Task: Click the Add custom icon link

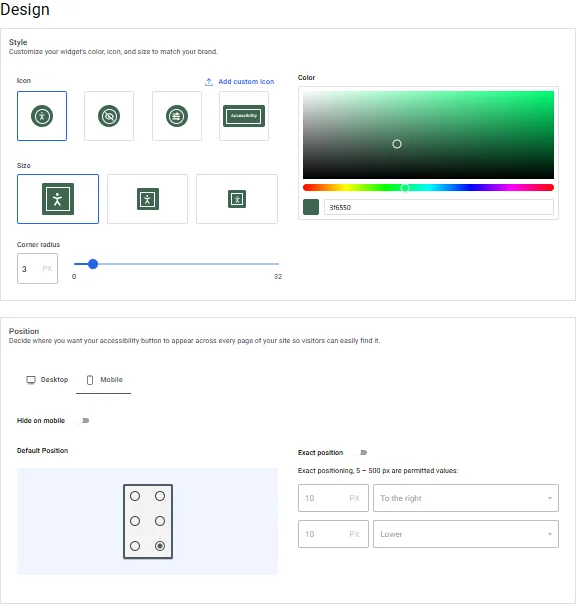Action: 246,82
